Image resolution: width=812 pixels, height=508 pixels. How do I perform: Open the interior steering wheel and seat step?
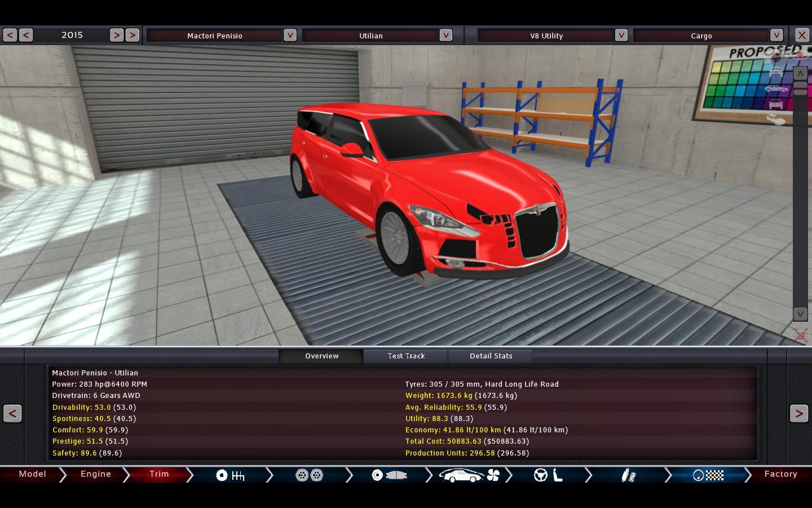pyautogui.click(x=549, y=475)
